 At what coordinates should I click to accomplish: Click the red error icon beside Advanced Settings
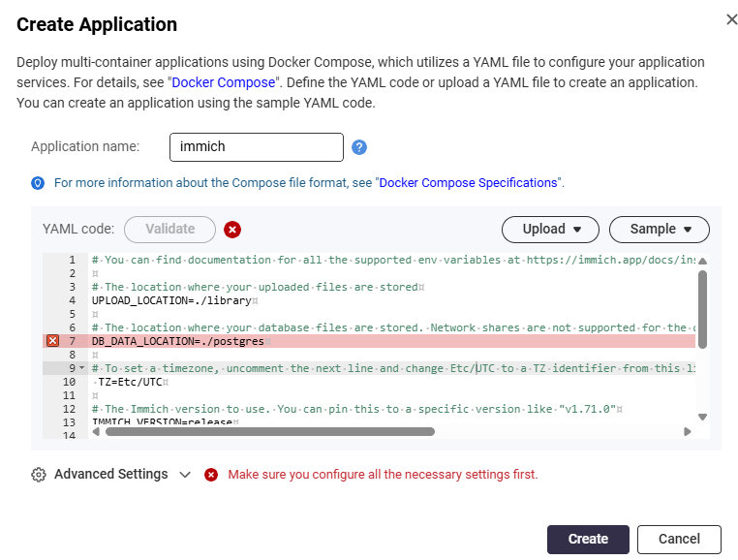211,475
